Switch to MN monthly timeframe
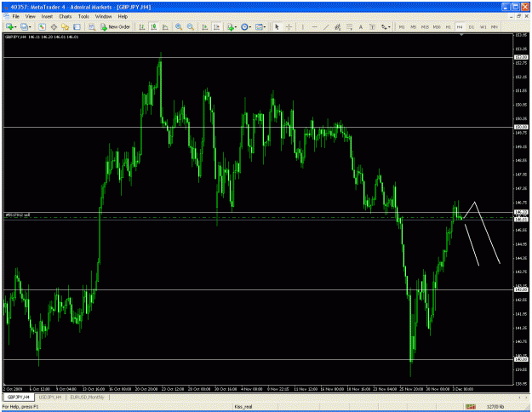 click(495, 26)
